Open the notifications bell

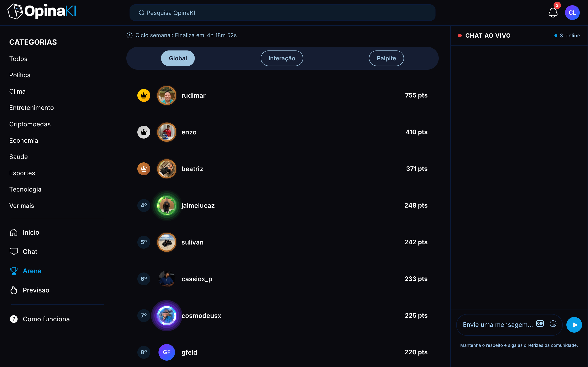[x=553, y=12]
